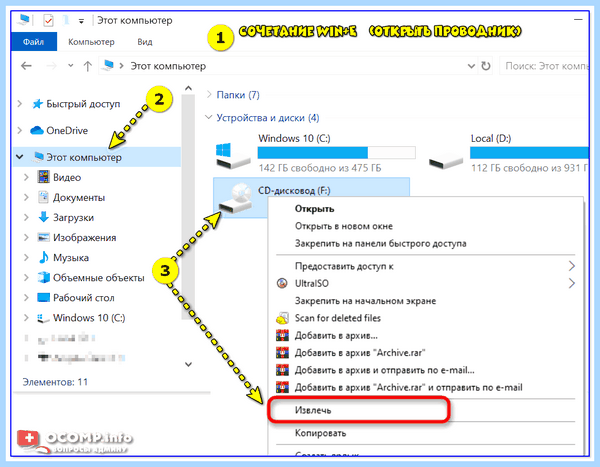This screenshot has height=467, width=600.
Task: Expand OneDrive tree node
Action: 20,131
